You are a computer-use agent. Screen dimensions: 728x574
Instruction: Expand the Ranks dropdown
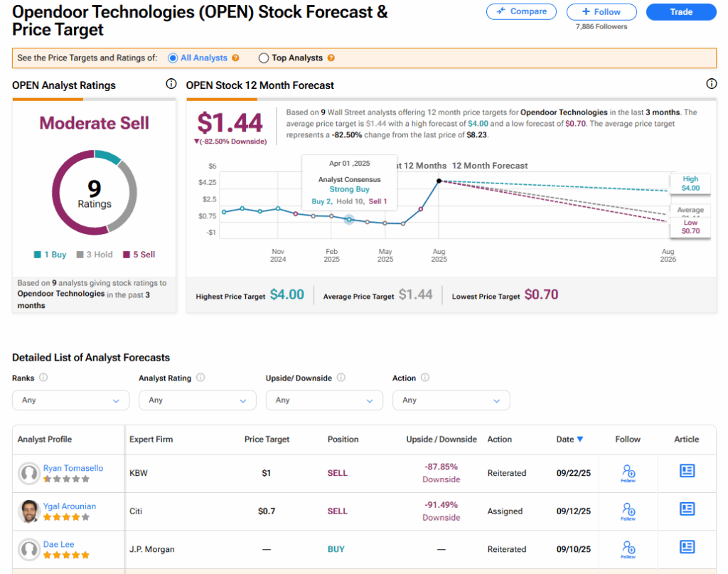coord(70,400)
